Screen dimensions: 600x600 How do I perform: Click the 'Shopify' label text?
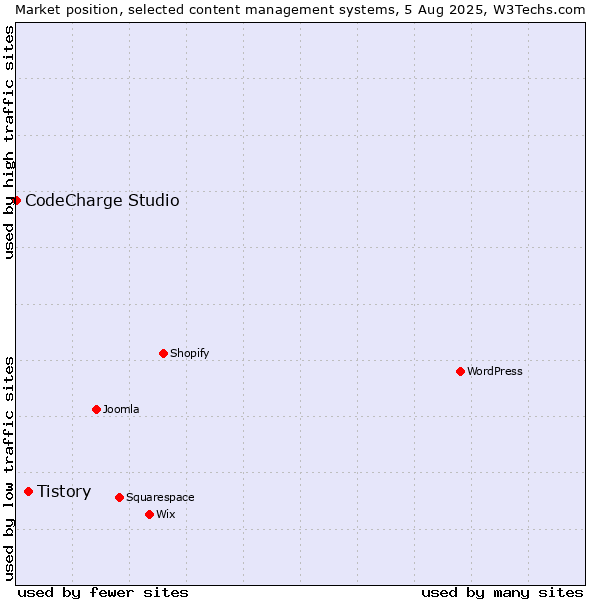(189, 353)
